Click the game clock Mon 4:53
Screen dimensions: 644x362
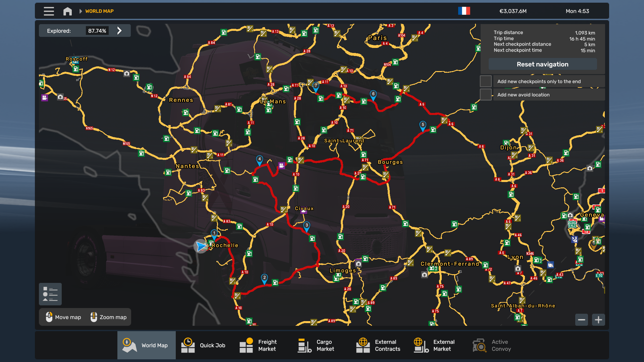(577, 11)
